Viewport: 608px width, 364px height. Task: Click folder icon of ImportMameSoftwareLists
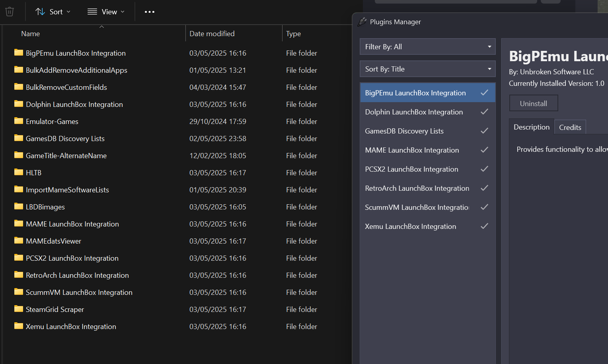19,189
